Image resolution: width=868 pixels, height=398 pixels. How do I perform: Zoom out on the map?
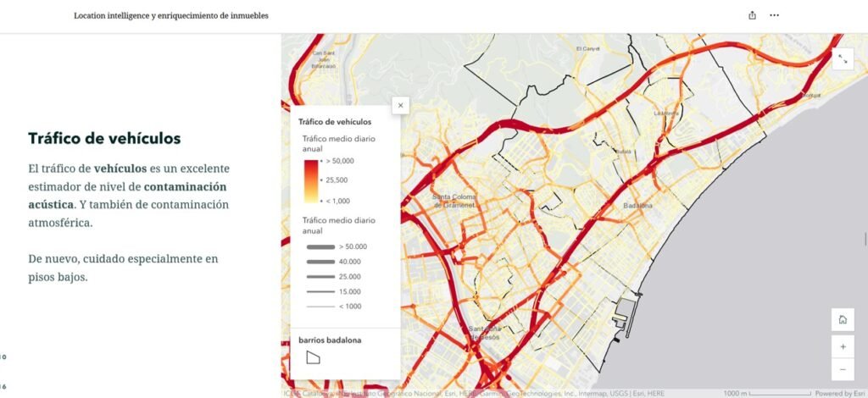tap(843, 369)
